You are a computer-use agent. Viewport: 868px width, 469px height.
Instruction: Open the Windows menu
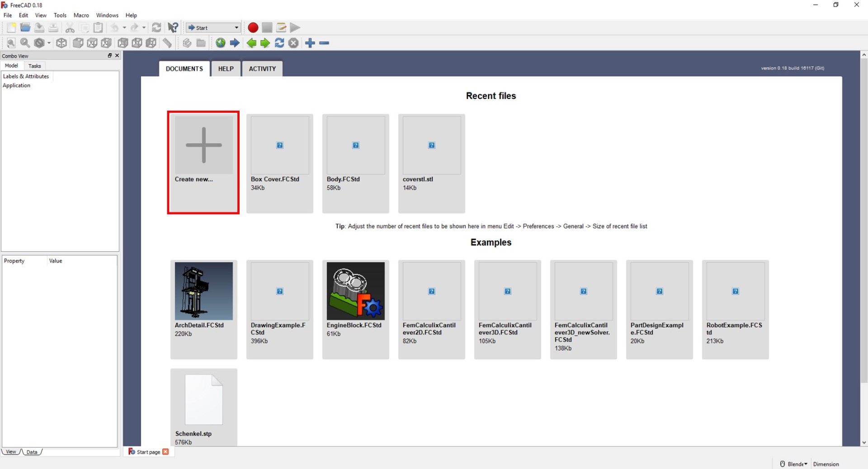coord(107,15)
